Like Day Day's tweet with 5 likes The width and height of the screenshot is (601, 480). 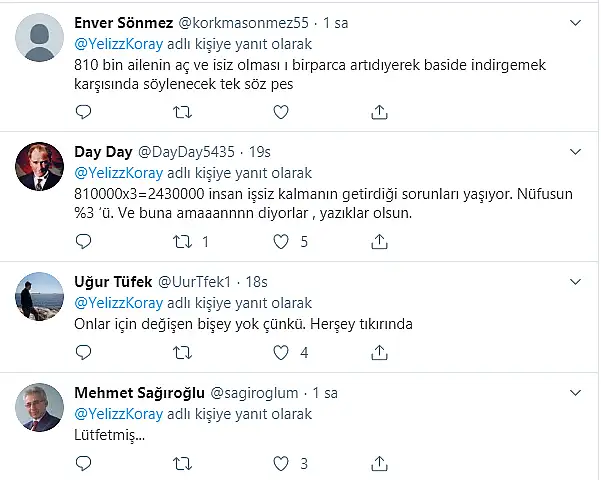280,241
